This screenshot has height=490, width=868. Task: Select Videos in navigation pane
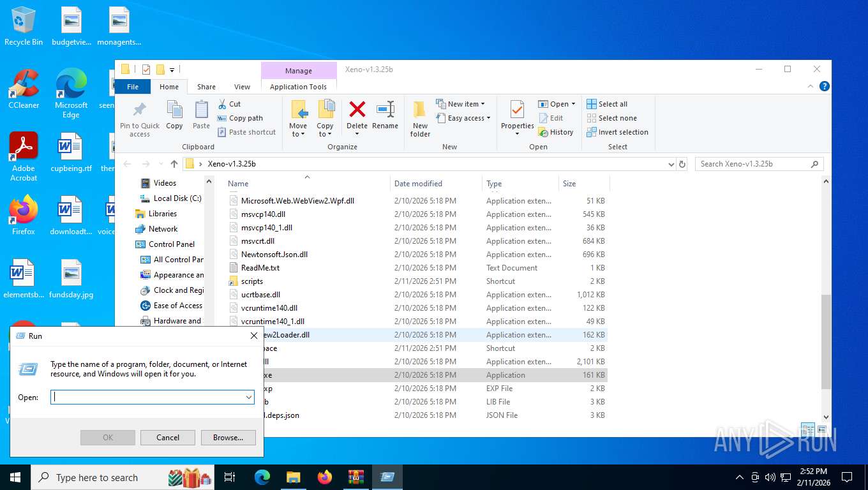(x=165, y=183)
